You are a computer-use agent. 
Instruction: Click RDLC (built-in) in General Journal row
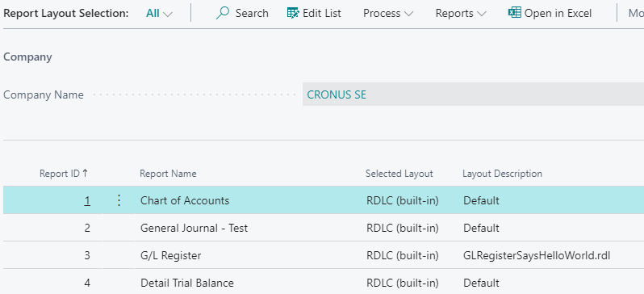tap(403, 228)
